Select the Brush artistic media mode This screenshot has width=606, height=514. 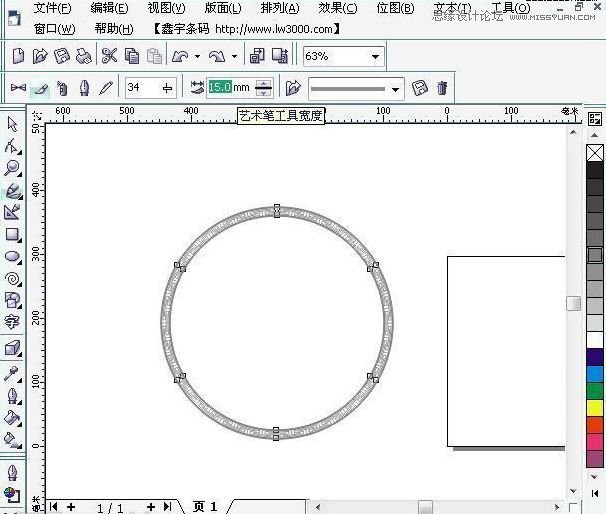40,89
